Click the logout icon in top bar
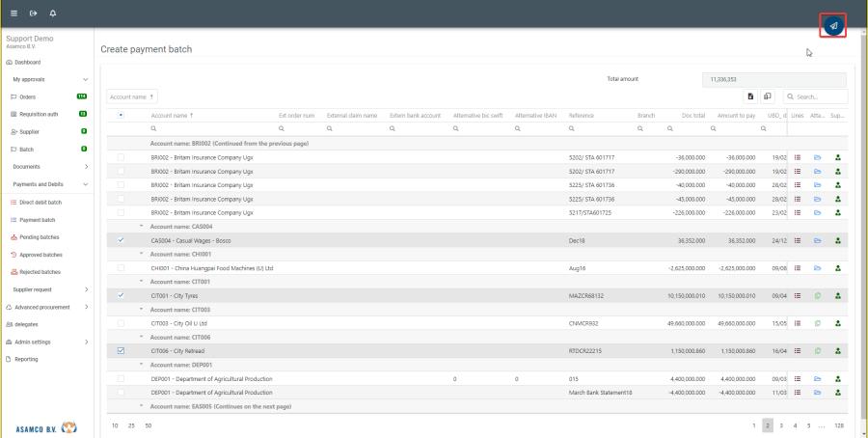This screenshot has width=868, height=438. pos(33,14)
